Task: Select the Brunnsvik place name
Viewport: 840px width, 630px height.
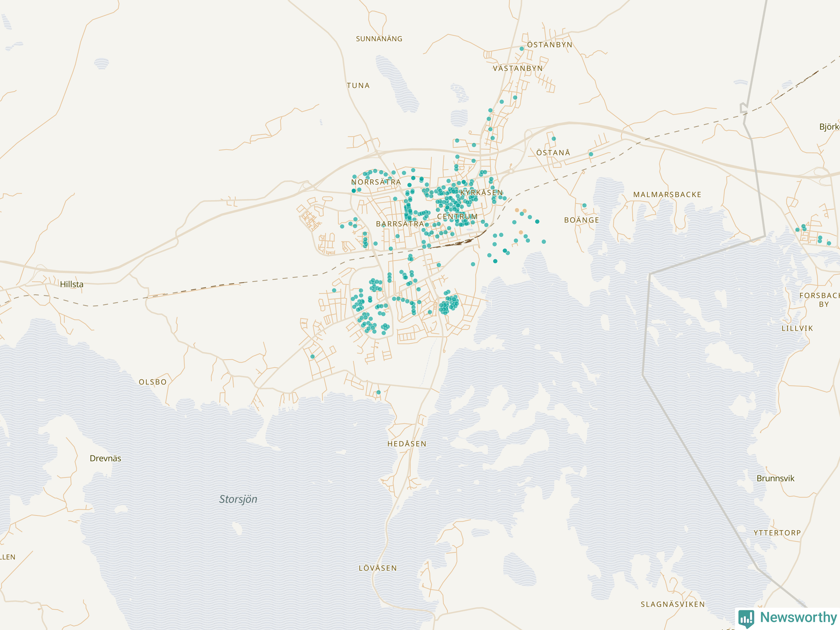Action: tap(775, 478)
